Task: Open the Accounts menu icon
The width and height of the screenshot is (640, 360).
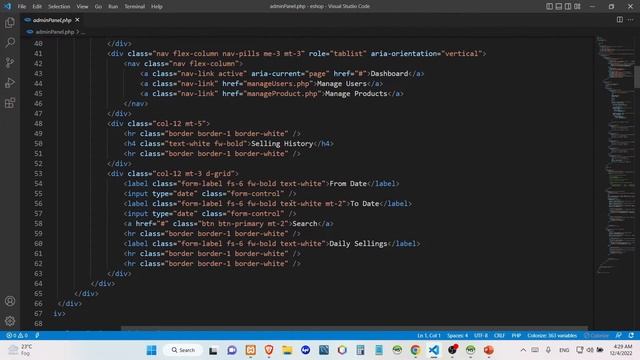Action: [10, 301]
